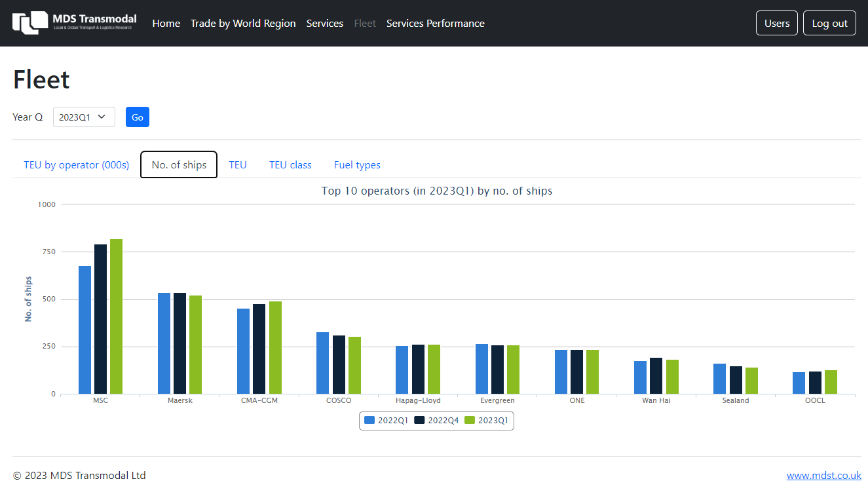Go to Trade by World Region
The image size is (868, 496).
point(243,24)
